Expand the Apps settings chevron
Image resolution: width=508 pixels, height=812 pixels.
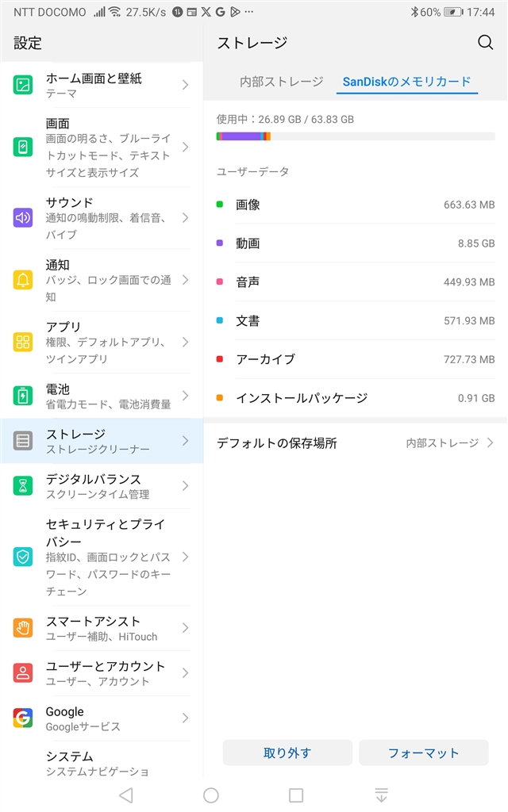[185, 342]
